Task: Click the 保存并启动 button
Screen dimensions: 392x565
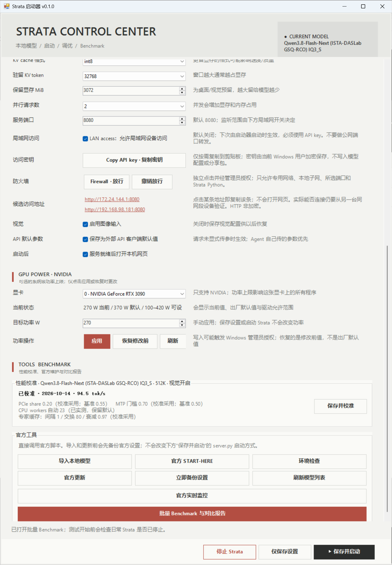Action: (x=344, y=552)
